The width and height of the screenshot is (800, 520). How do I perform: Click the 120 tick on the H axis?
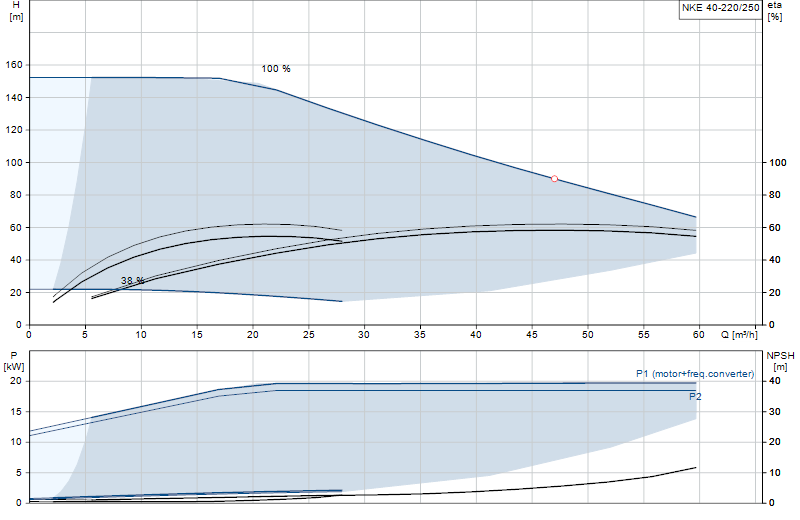coord(14,130)
